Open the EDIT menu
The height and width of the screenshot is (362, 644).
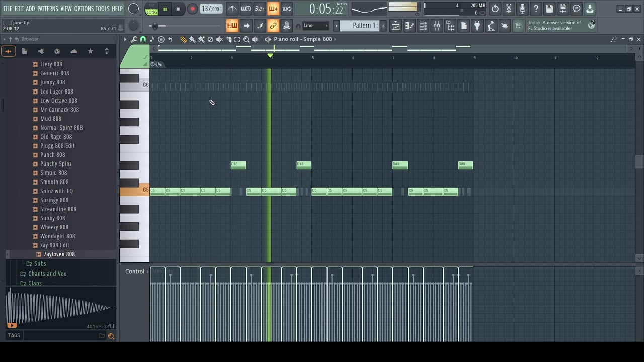[19, 9]
